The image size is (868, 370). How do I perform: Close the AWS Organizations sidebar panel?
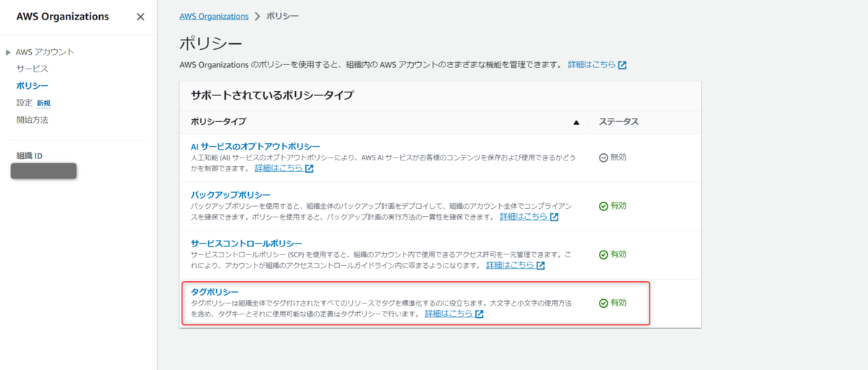pyautogui.click(x=140, y=17)
